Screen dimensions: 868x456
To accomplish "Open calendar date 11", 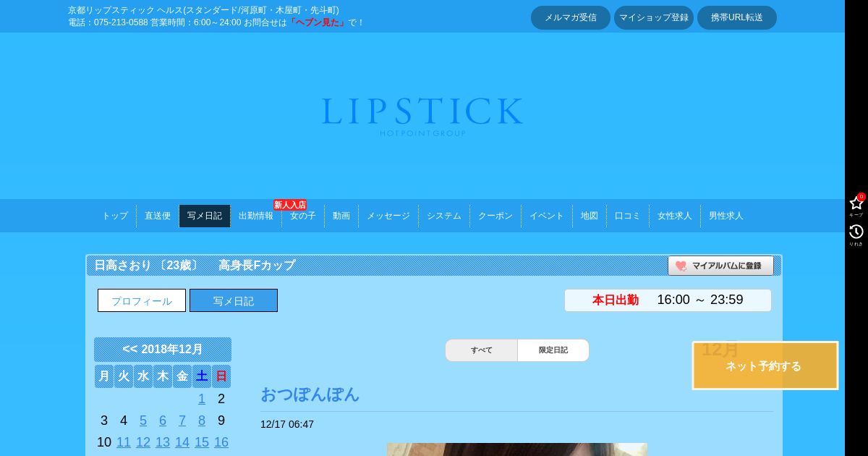I will point(124,442).
